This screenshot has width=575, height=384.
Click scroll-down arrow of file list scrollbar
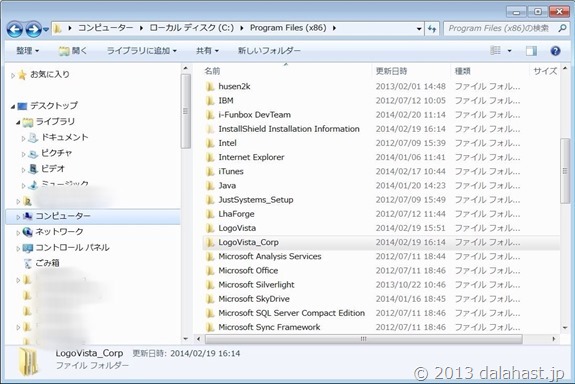(565, 328)
